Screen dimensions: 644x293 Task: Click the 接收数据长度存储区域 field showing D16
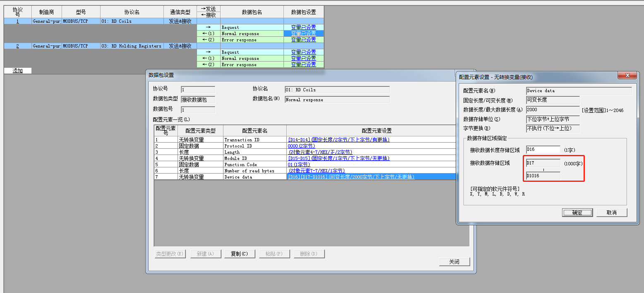point(543,150)
